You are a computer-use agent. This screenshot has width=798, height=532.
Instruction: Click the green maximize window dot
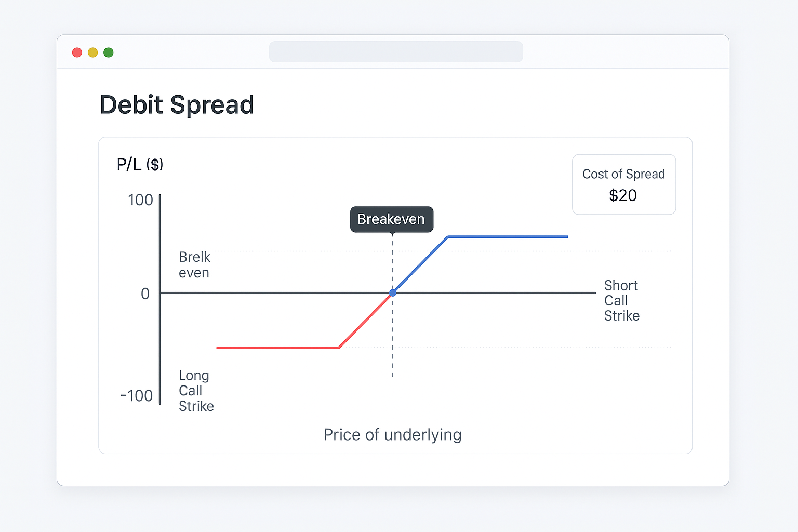tap(109, 52)
